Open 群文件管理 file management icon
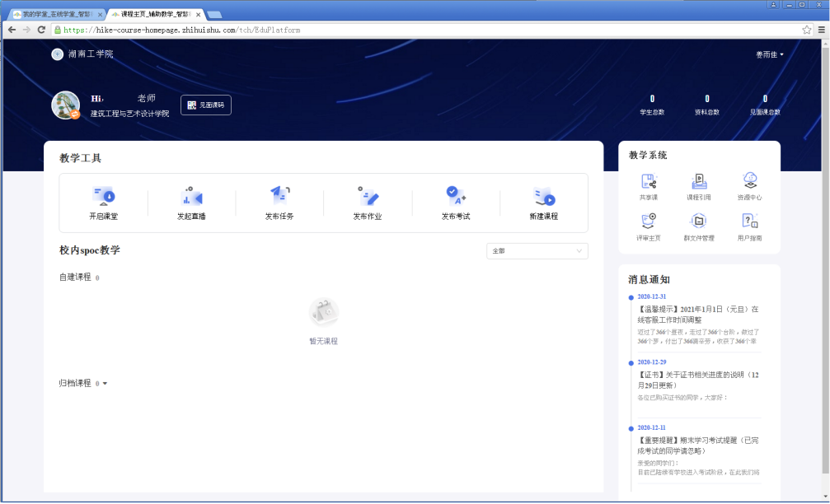 point(699,221)
